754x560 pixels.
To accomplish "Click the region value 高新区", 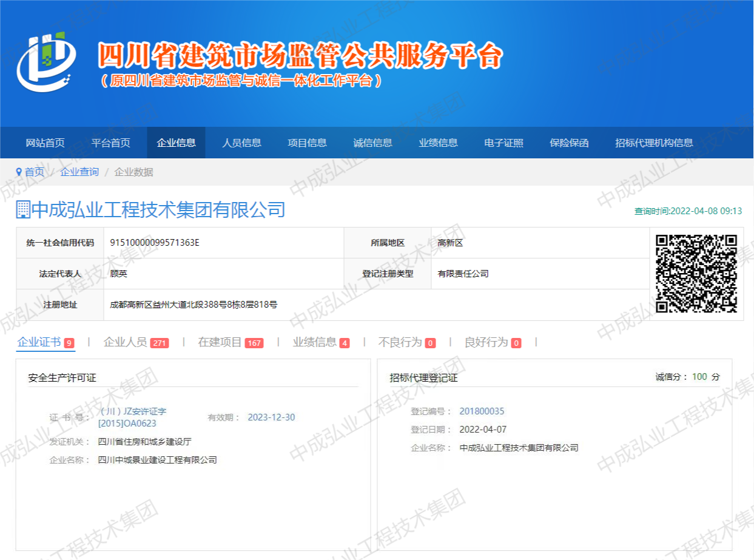I will coord(450,243).
